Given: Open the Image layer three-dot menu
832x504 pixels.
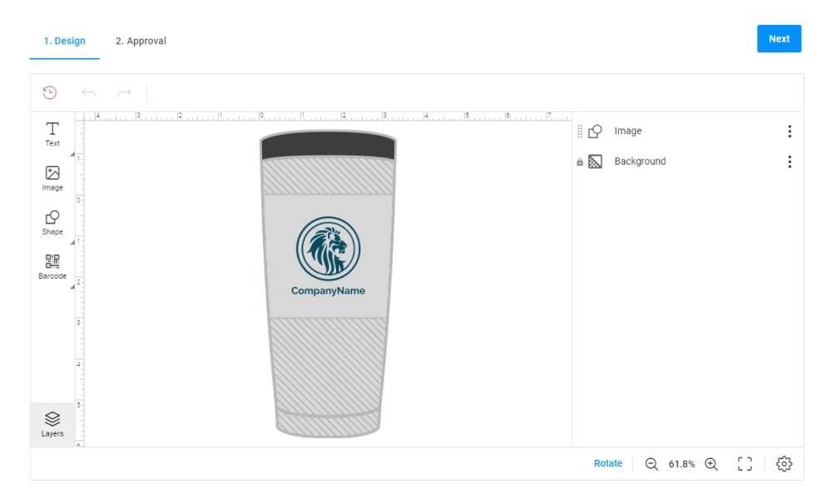Looking at the screenshot, I should (x=790, y=131).
